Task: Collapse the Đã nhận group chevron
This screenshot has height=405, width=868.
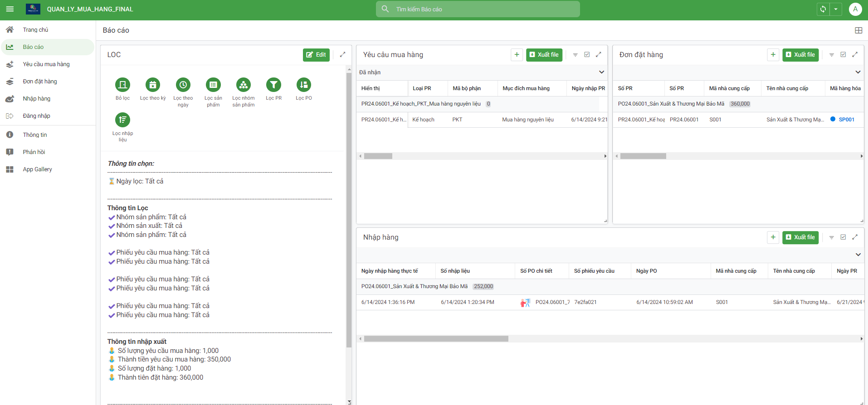Action: pyautogui.click(x=601, y=72)
